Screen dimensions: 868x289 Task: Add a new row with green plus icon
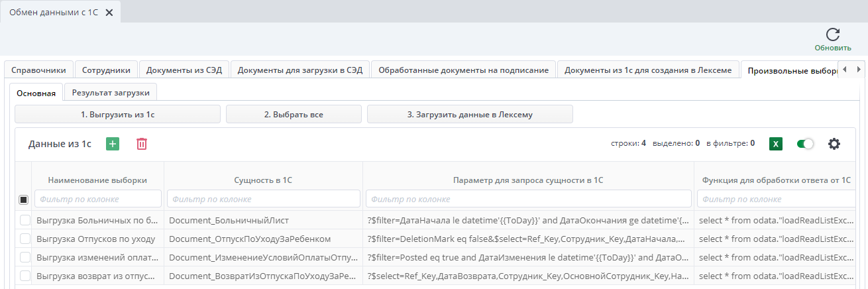(x=113, y=144)
